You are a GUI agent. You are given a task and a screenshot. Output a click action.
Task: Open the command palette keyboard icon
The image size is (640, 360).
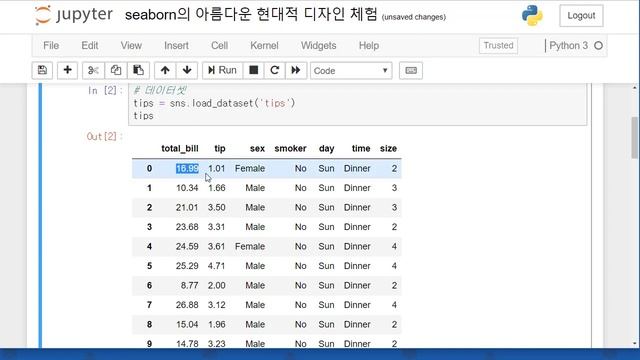(x=411, y=70)
